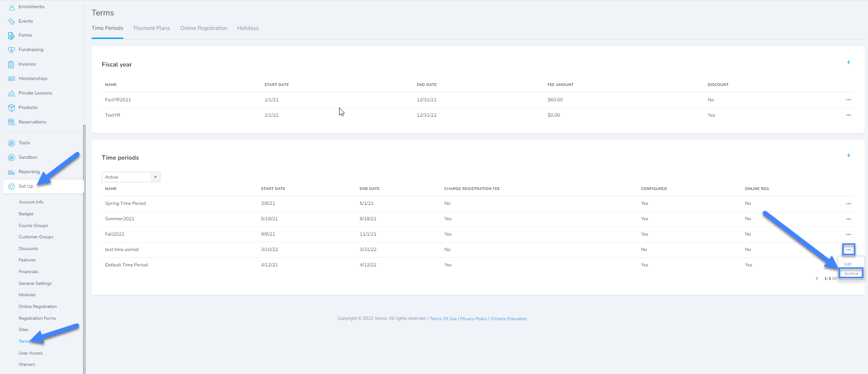Open Features in the sidebar
The image size is (868, 374).
pos(27,260)
